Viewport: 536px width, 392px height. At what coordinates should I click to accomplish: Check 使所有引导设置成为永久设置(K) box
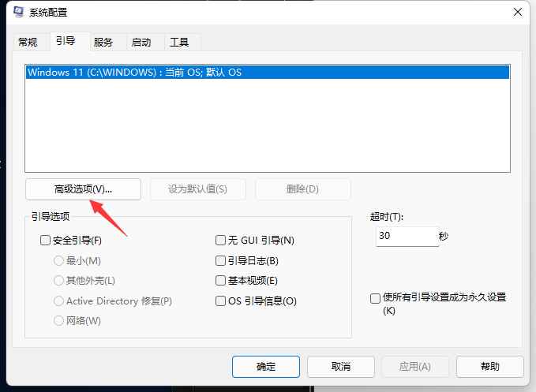pyautogui.click(x=375, y=298)
